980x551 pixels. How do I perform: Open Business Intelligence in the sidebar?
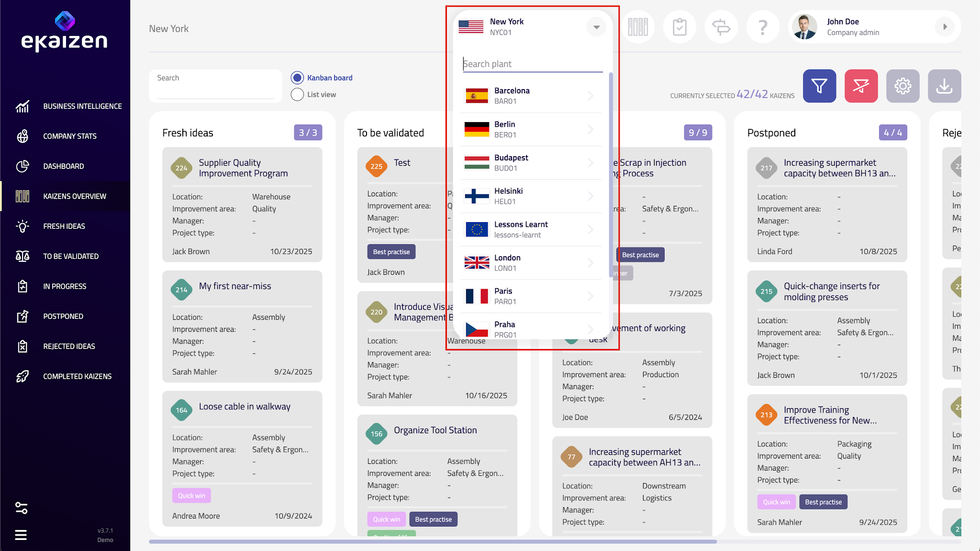[x=82, y=106]
